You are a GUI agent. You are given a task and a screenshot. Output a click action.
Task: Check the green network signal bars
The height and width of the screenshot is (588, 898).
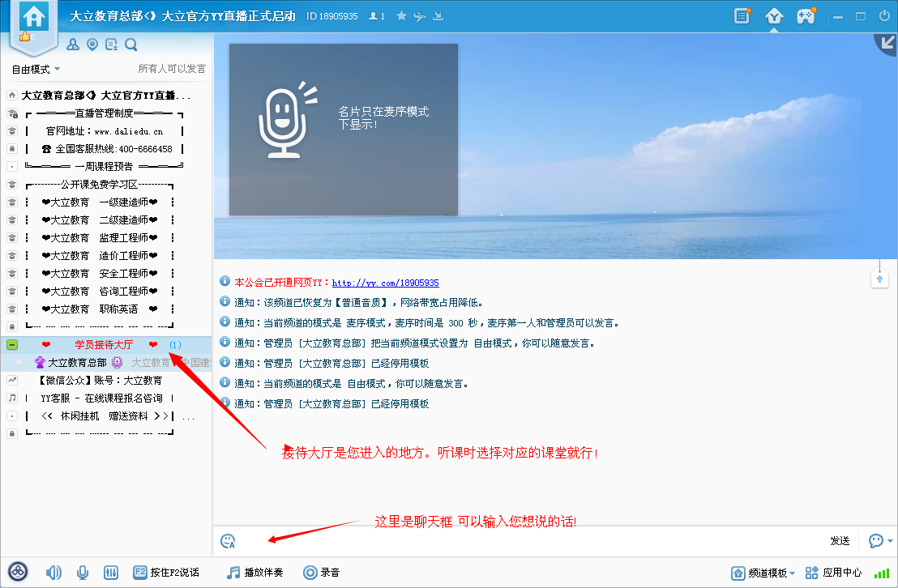click(882, 573)
